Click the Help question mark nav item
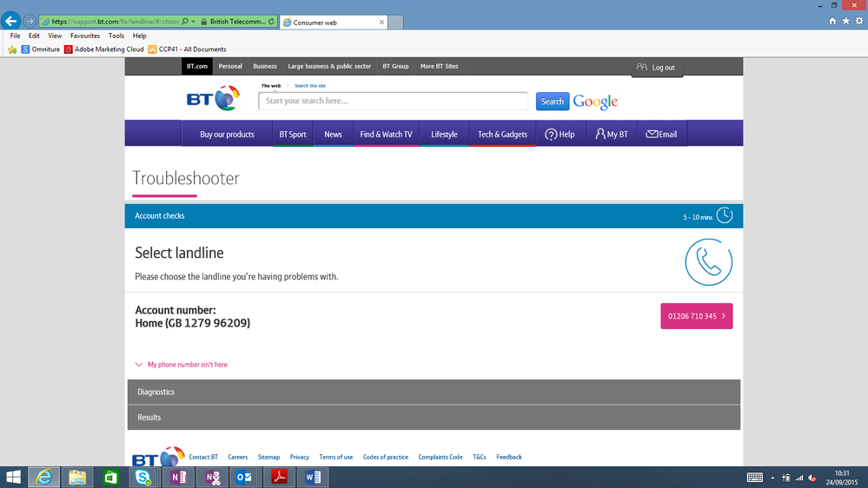Image resolution: width=868 pixels, height=488 pixels. pos(560,135)
